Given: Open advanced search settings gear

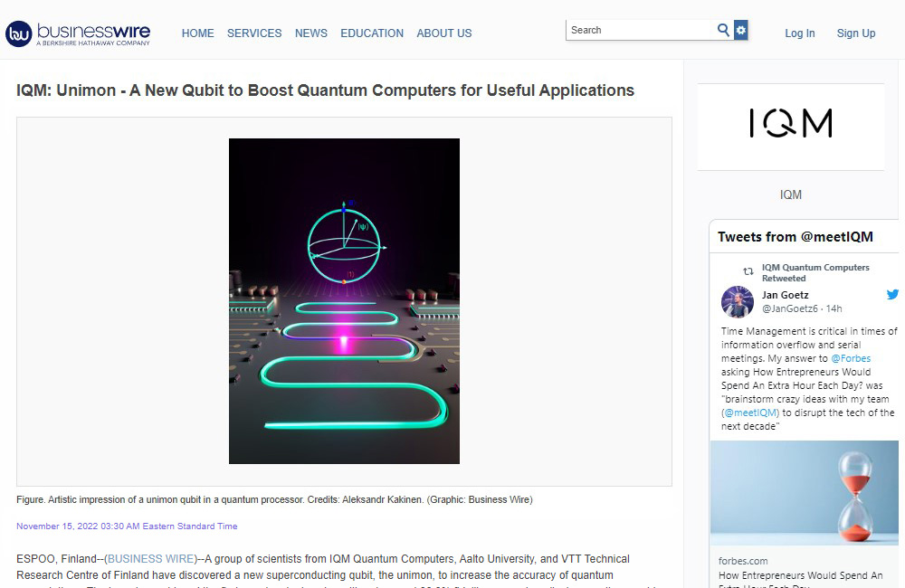Looking at the screenshot, I should [x=741, y=30].
